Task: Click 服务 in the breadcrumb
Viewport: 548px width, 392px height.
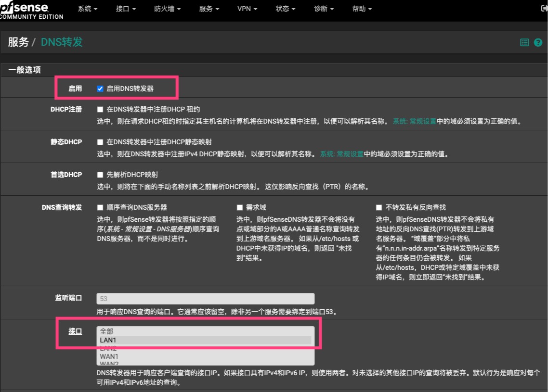Action: point(18,42)
